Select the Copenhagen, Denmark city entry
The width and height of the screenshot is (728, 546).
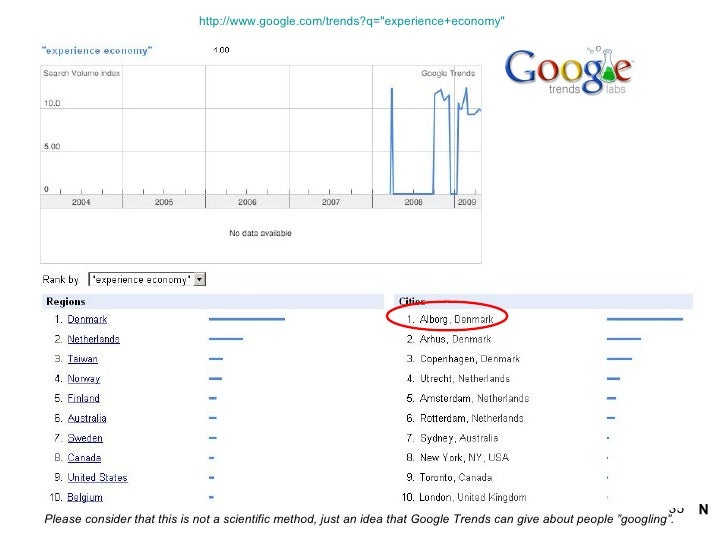470,359
